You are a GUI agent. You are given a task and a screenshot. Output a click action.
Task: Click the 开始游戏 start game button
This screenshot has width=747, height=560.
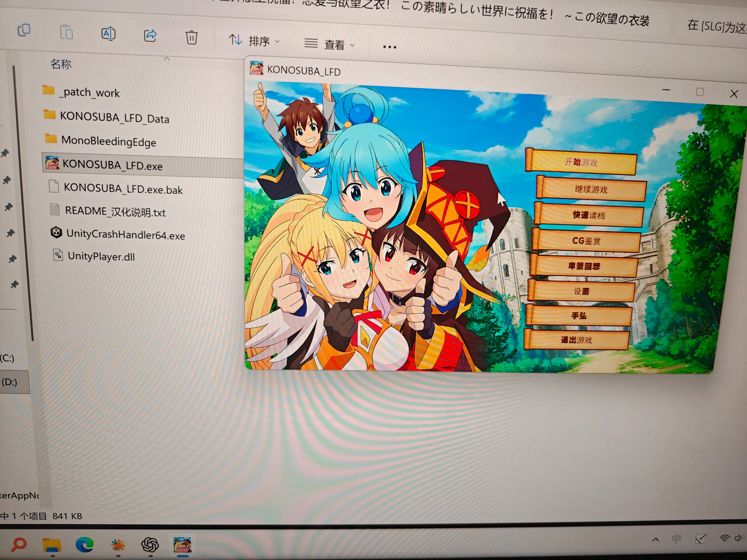coord(581,162)
